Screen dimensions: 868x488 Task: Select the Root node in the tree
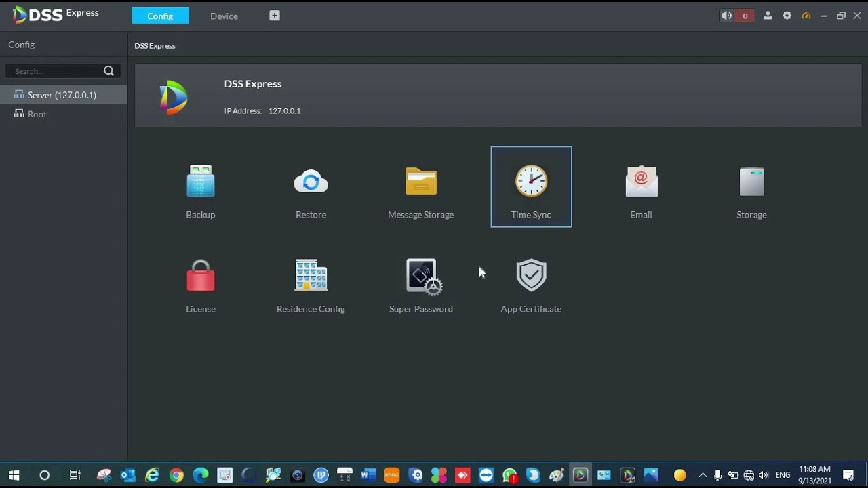[63, 114]
